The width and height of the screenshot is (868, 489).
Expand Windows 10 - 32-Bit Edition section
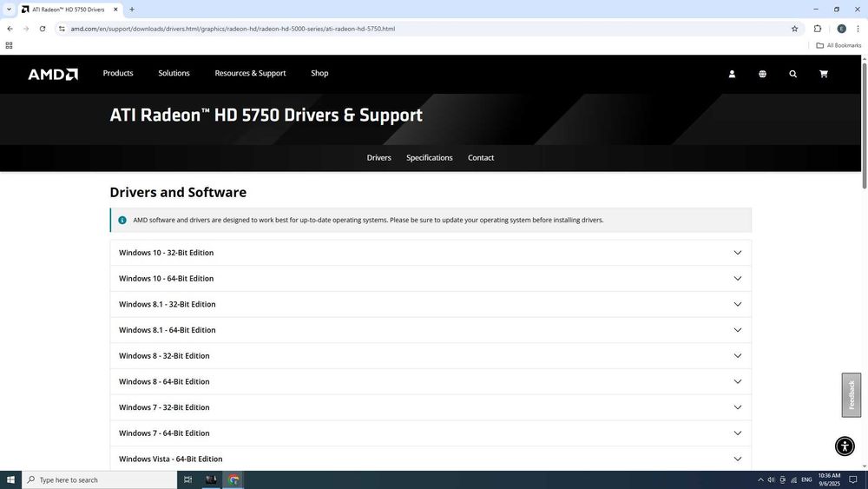431,253
